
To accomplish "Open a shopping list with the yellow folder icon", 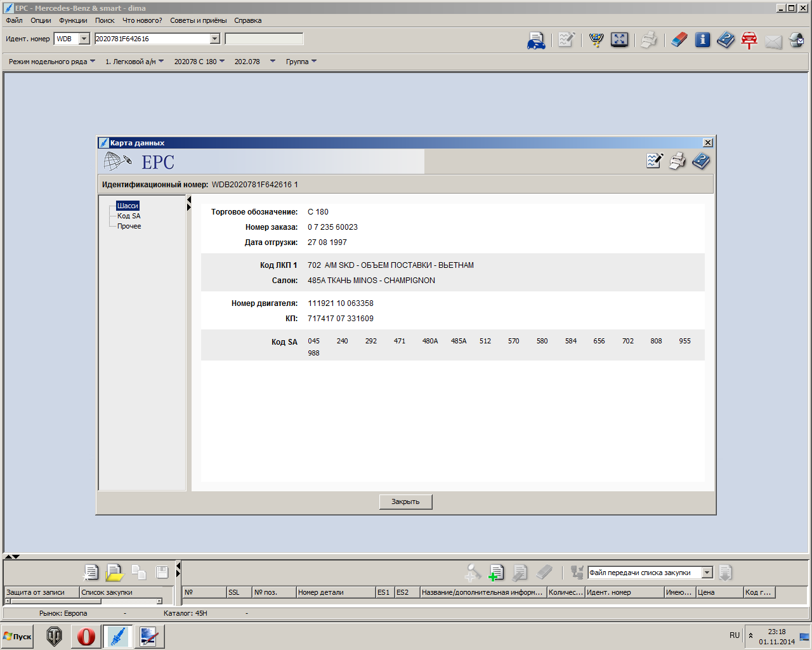I will (114, 572).
